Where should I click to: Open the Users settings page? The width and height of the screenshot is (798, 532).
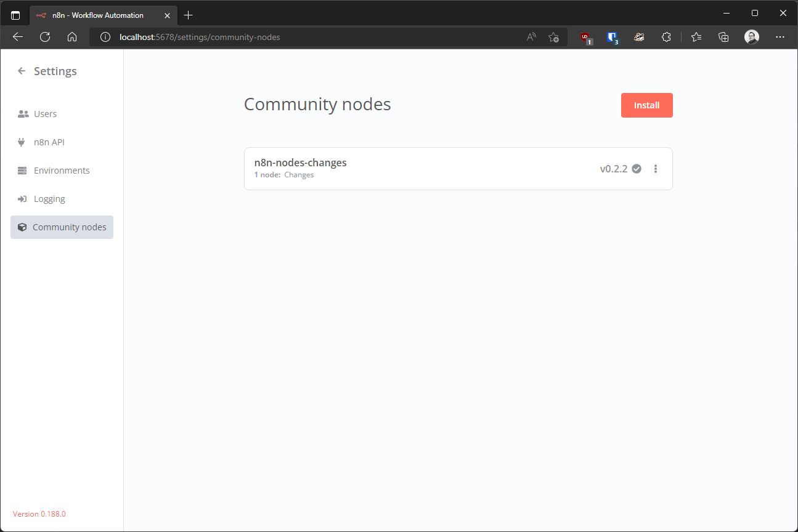point(45,114)
